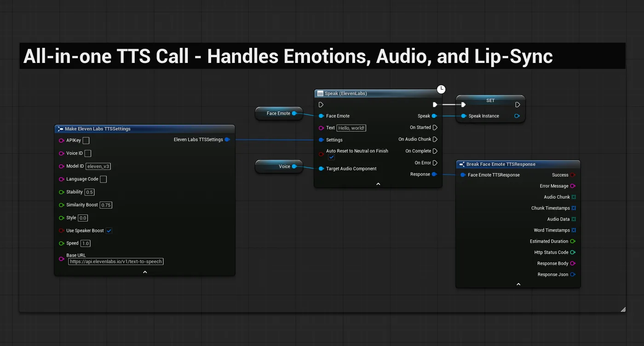
Task: Click the Base URL string pin
Action: [x=62, y=259]
